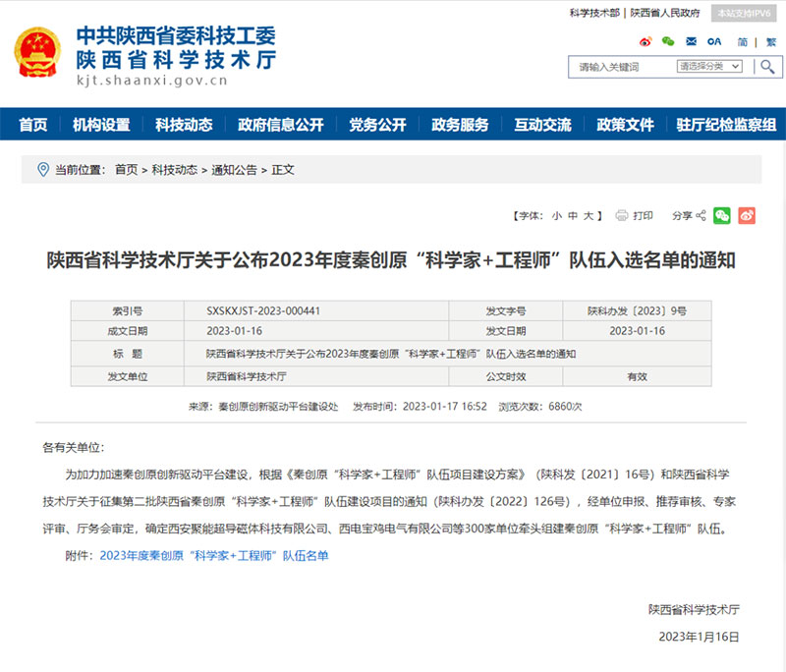The height and width of the screenshot is (672, 786).
Task: Click the envelope mail icon in header
Action: click(x=692, y=41)
